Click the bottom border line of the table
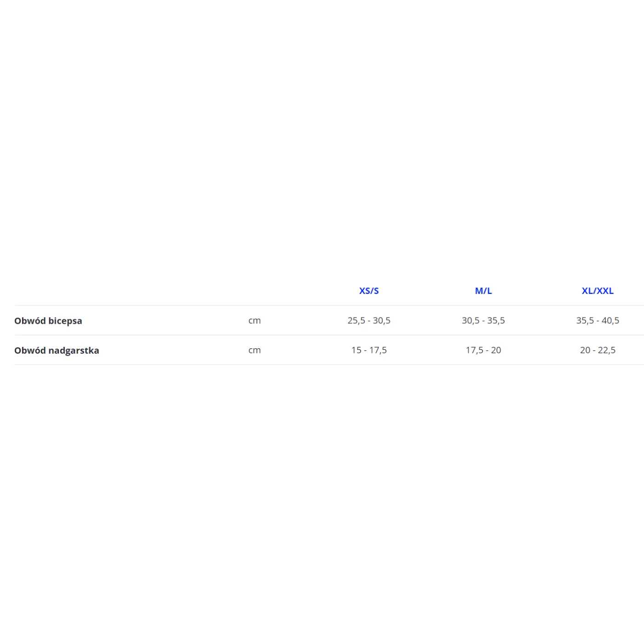Screen dimensions: 644x644 click(322, 365)
